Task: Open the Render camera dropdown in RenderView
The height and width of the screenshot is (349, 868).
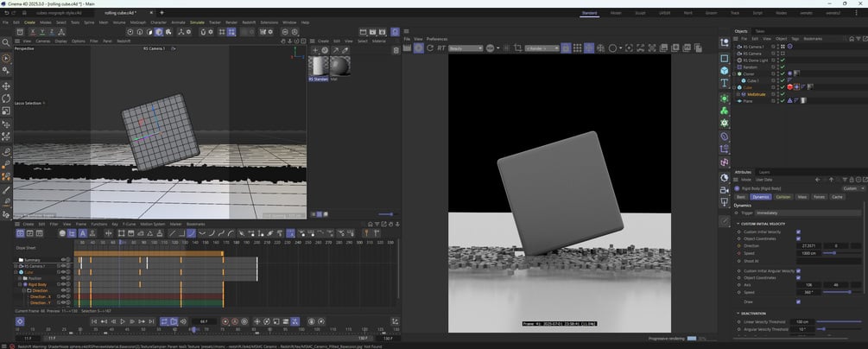Action: coord(542,48)
